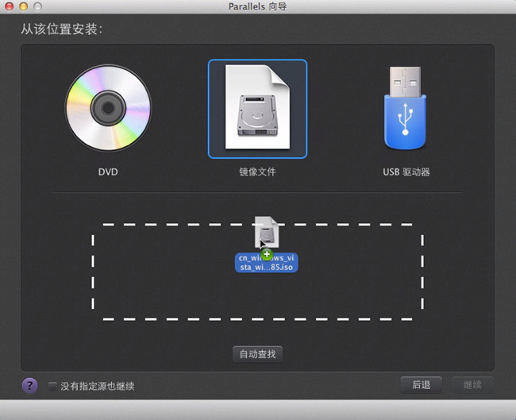
Task: Open help with the purple question mark
Action: (29, 386)
